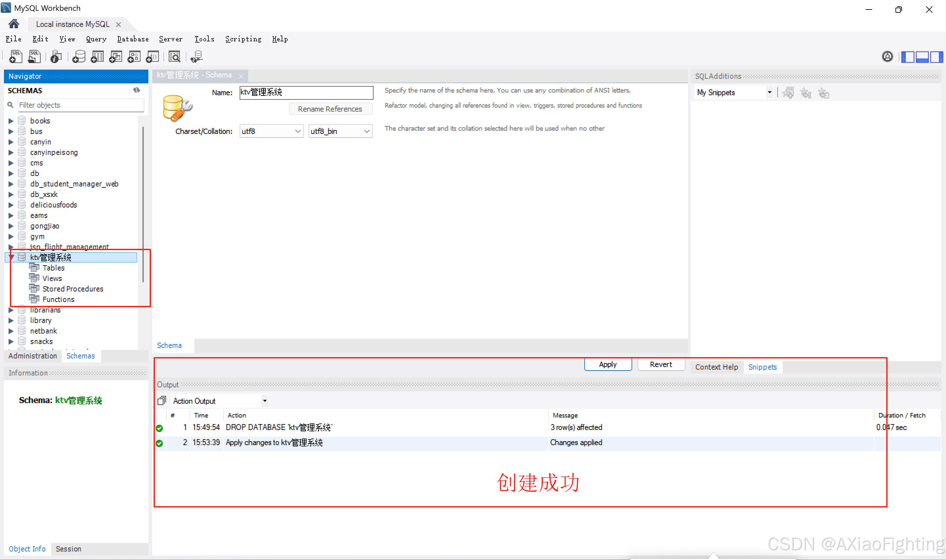Click the reconnect to DBMS icon

(197, 56)
